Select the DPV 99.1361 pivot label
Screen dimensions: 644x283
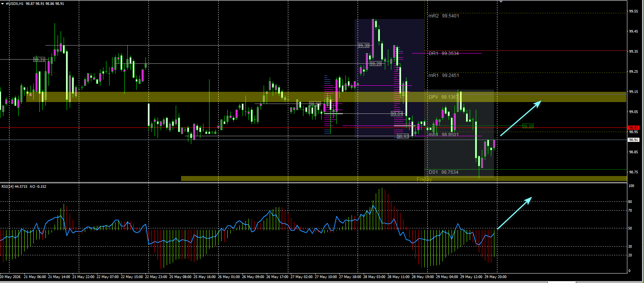tap(443, 97)
